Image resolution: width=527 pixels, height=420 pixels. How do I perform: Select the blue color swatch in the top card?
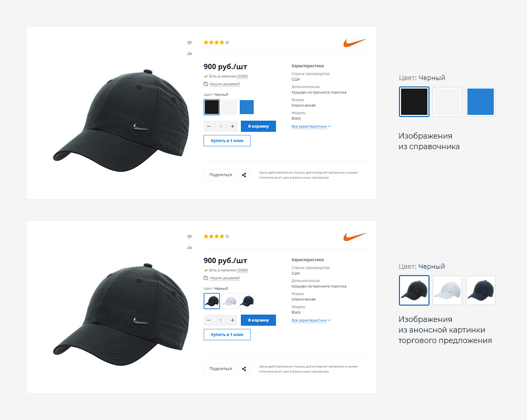click(x=247, y=107)
